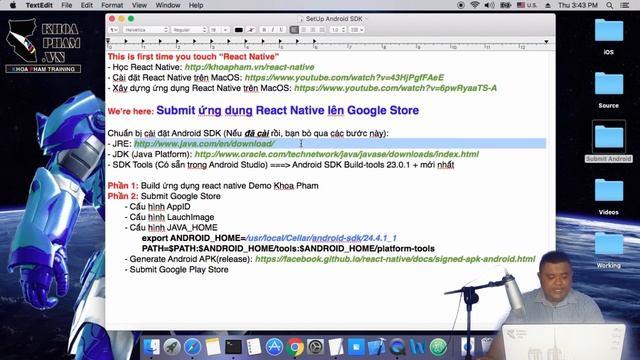Open the Wi-Fi status menu
Screen dimensions: 640x360
474,5
